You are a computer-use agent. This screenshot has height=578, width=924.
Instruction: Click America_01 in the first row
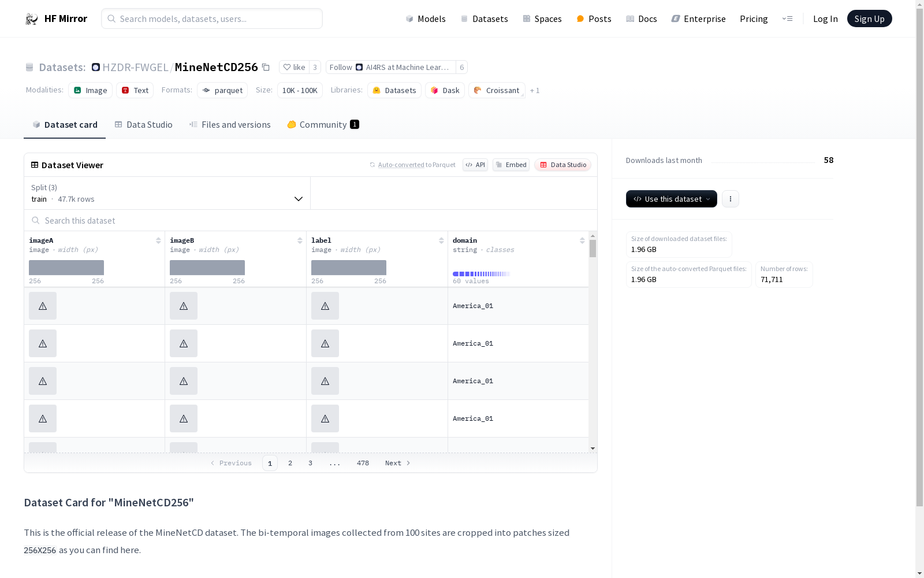coord(473,306)
